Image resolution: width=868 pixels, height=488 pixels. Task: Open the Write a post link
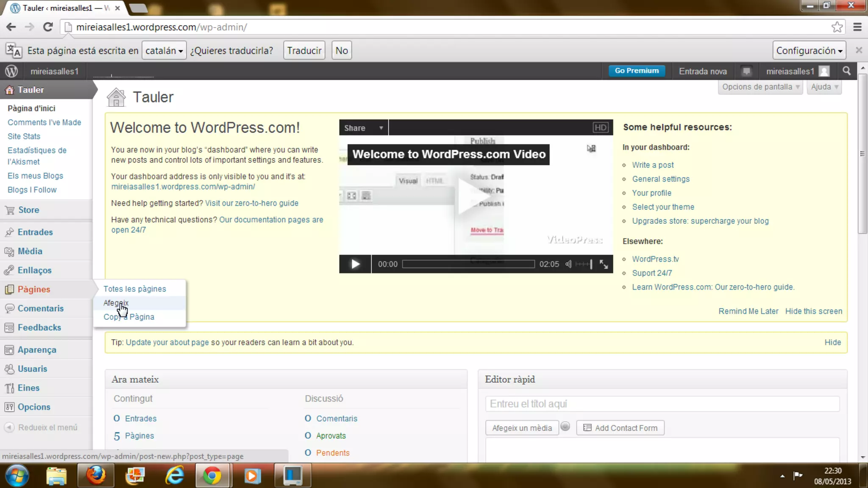[653, 165]
